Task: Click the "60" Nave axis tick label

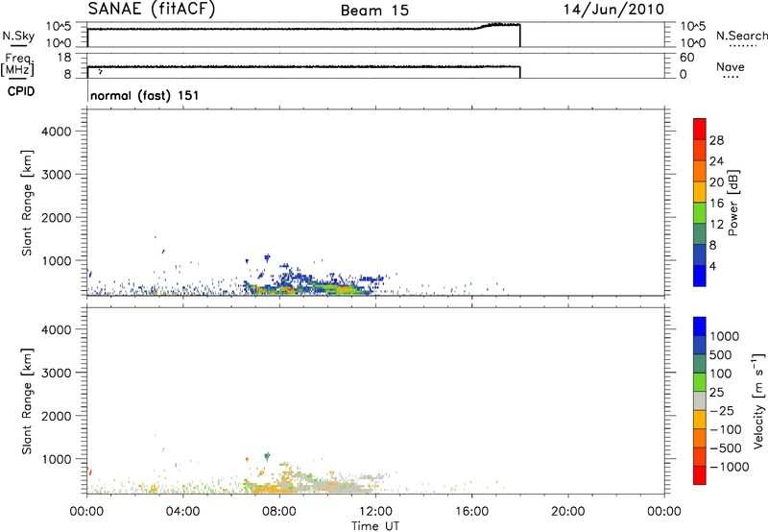Action: pyautogui.click(x=687, y=58)
